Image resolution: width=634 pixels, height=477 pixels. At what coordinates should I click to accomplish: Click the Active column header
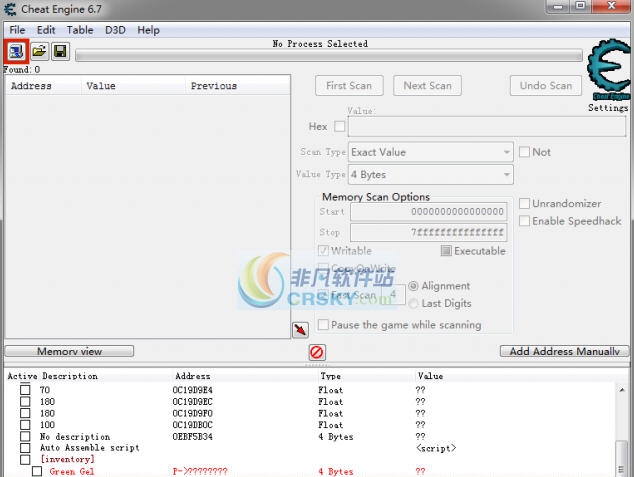click(x=22, y=376)
